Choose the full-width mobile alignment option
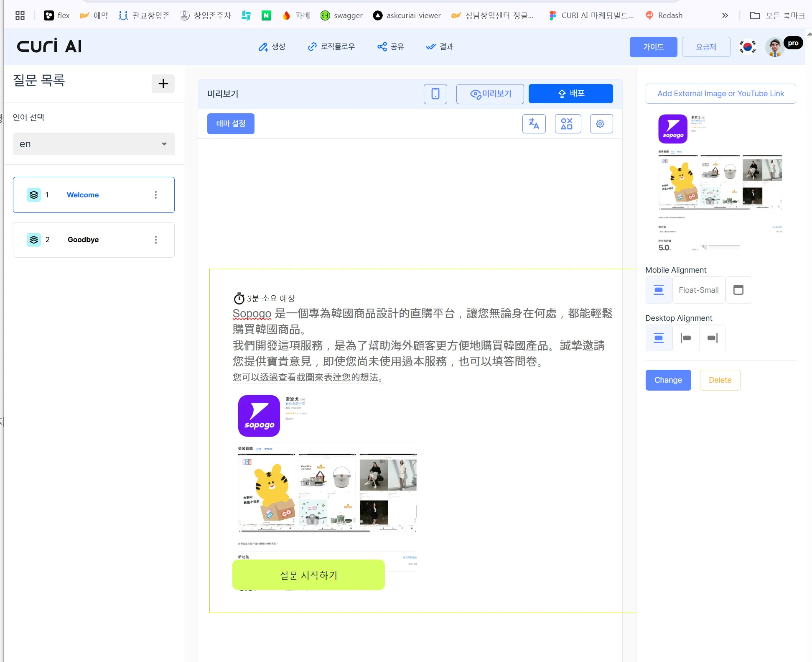Viewport: 812px width, 662px height. coord(738,290)
